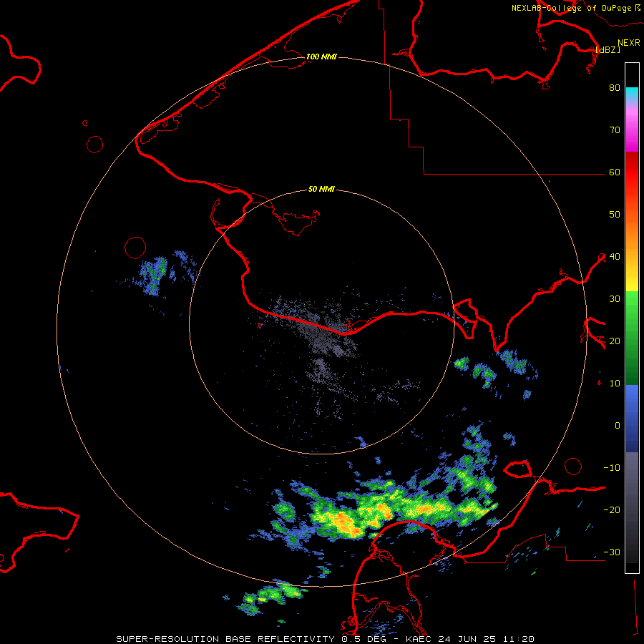Click "SUPER-RESOLUTION BASE REFLECTIVITY" in the caption
644x644 pixels.
click(225, 639)
